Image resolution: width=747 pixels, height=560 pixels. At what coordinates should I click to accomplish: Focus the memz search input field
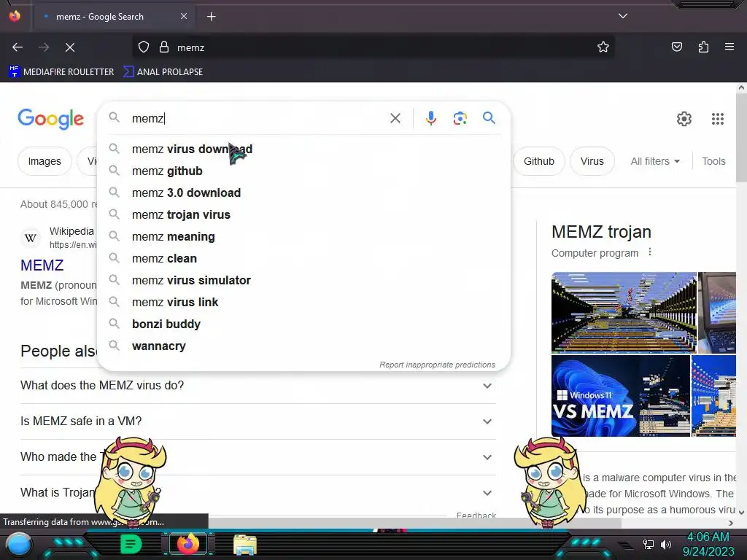pyautogui.click(x=258, y=118)
